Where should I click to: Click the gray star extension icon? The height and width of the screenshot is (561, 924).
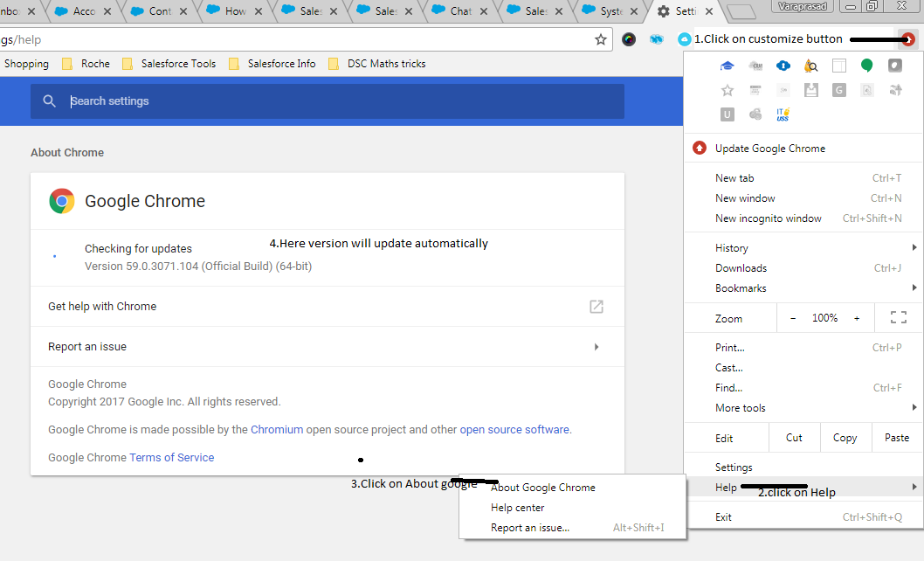point(727,90)
